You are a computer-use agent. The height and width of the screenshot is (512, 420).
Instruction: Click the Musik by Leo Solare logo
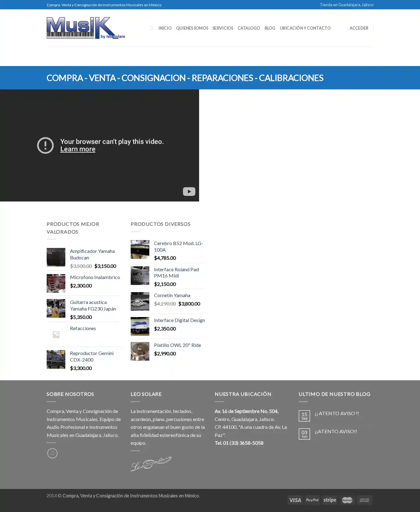click(86, 28)
